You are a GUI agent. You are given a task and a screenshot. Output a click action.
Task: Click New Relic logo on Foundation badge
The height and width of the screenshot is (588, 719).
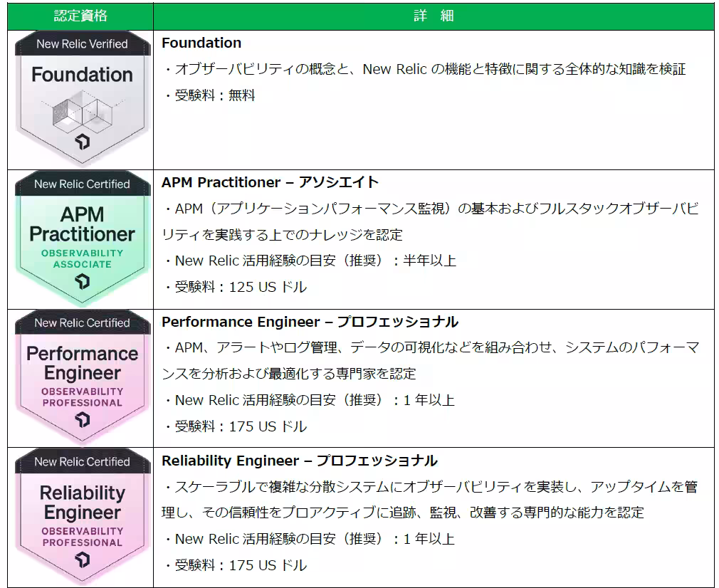pos(83,142)
